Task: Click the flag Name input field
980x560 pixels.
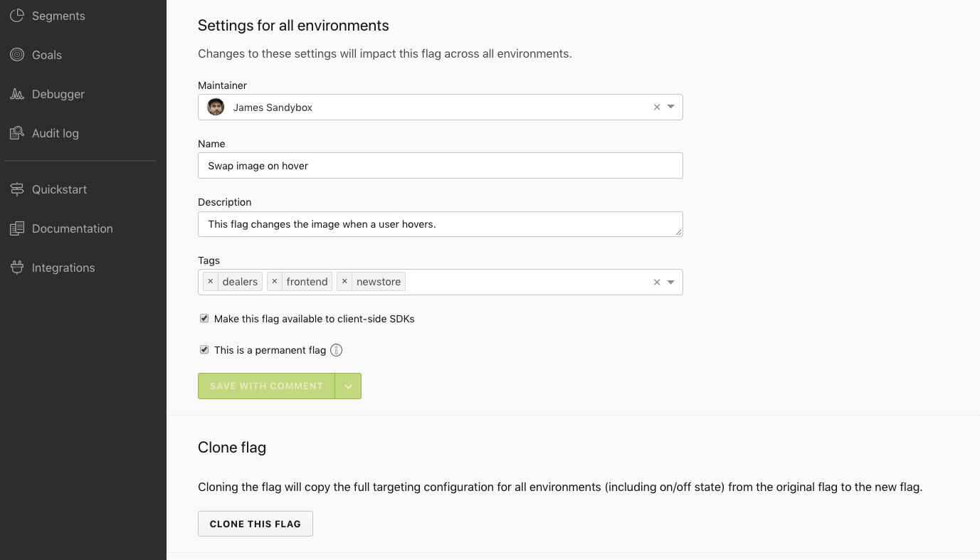Action: (440, 166)
